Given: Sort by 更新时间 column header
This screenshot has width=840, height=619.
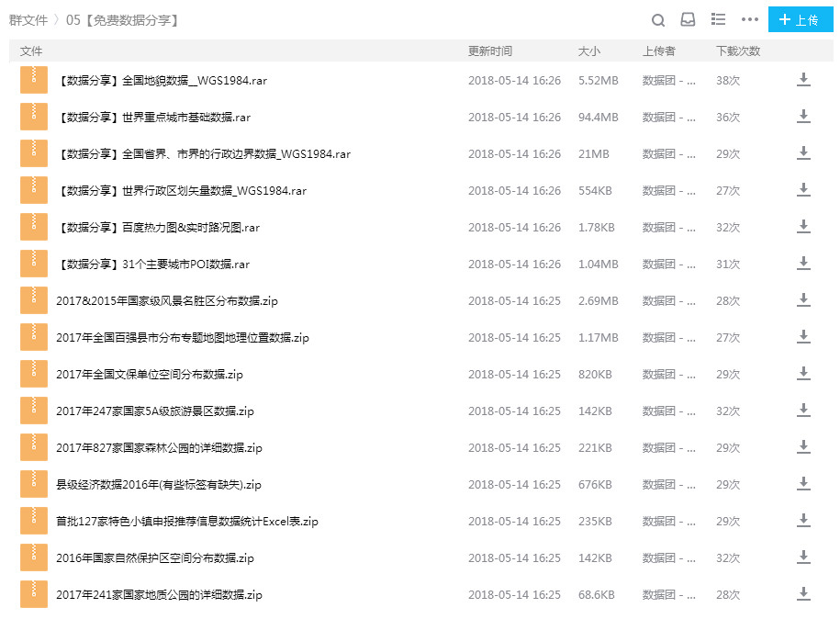Looking at the screenshot, I should 489,51.
